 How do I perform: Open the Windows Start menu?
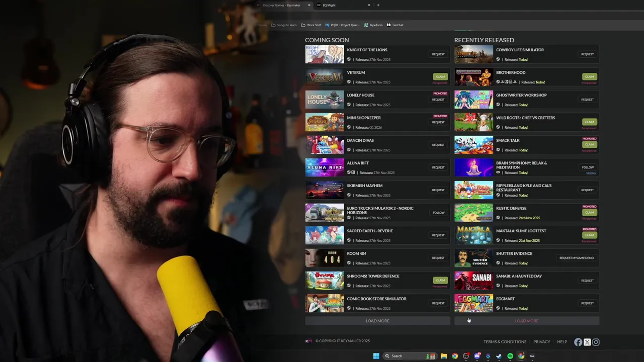pos(376,356)
